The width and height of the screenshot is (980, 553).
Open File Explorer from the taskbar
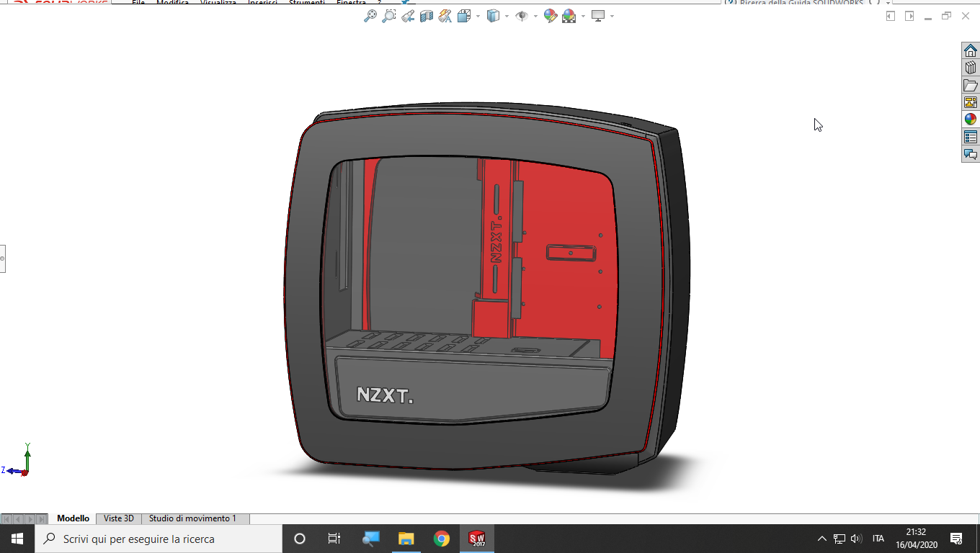(406, 539)
